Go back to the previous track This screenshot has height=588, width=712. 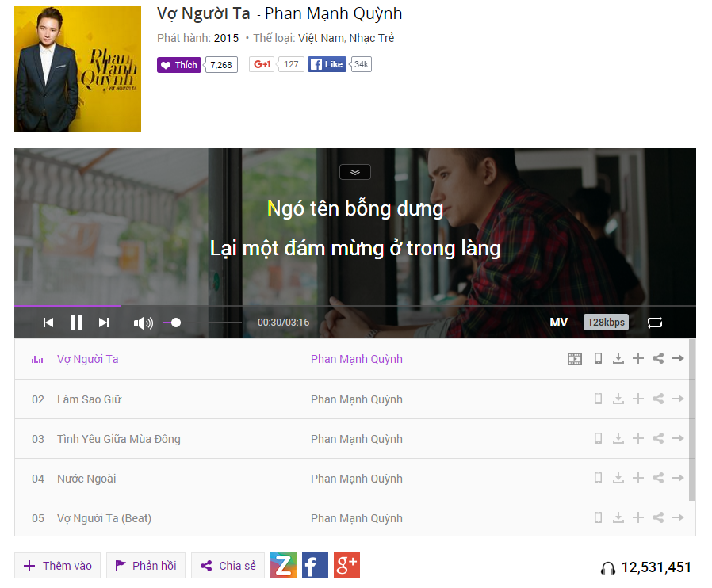pos(48,323)
